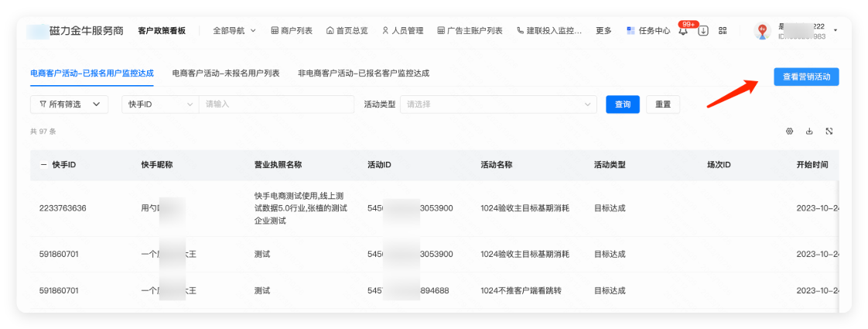
Task: Click the 活动ID column header
Action: coord(380,165)
